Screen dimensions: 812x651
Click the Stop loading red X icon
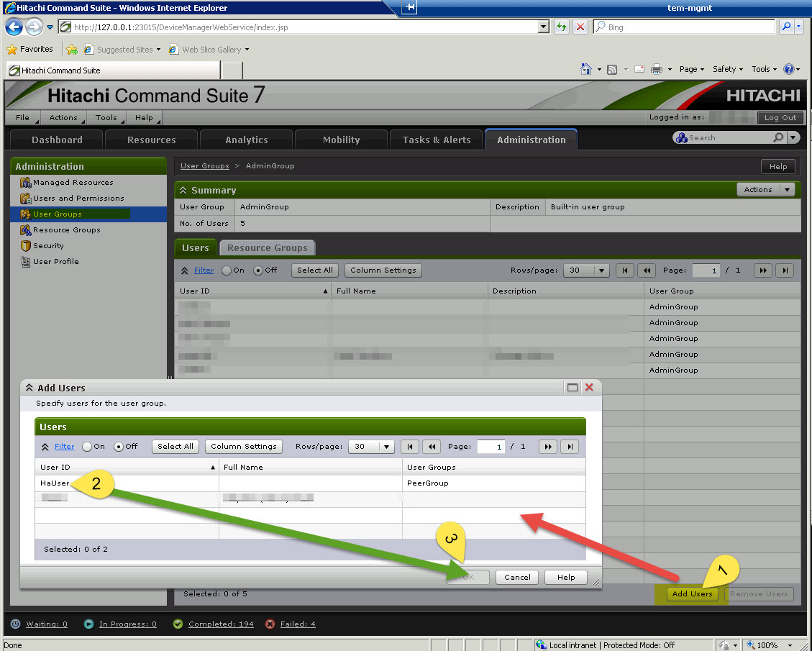click(x=580, y=27)
